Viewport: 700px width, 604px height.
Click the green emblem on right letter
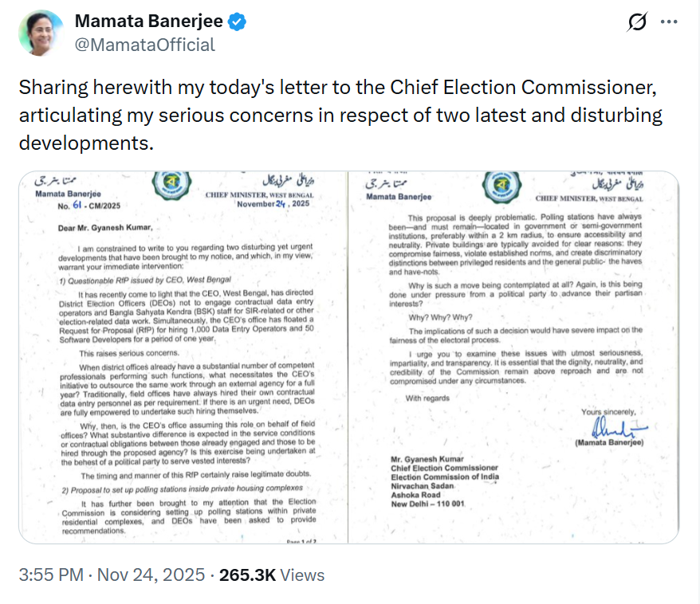point(500,189)
